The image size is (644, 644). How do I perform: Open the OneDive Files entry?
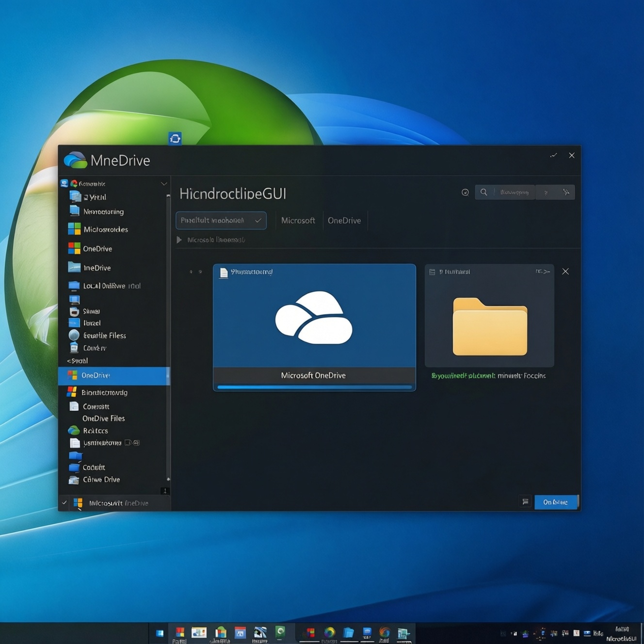103,419
